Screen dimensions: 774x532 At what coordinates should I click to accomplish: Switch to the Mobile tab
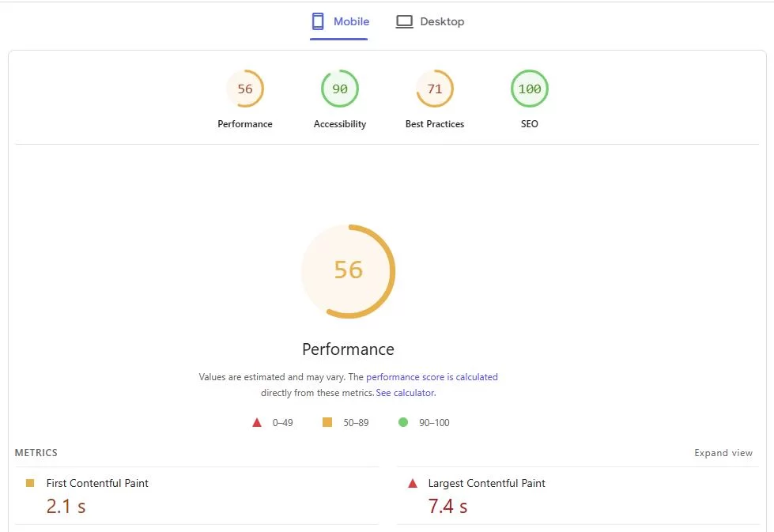[340, 21]
